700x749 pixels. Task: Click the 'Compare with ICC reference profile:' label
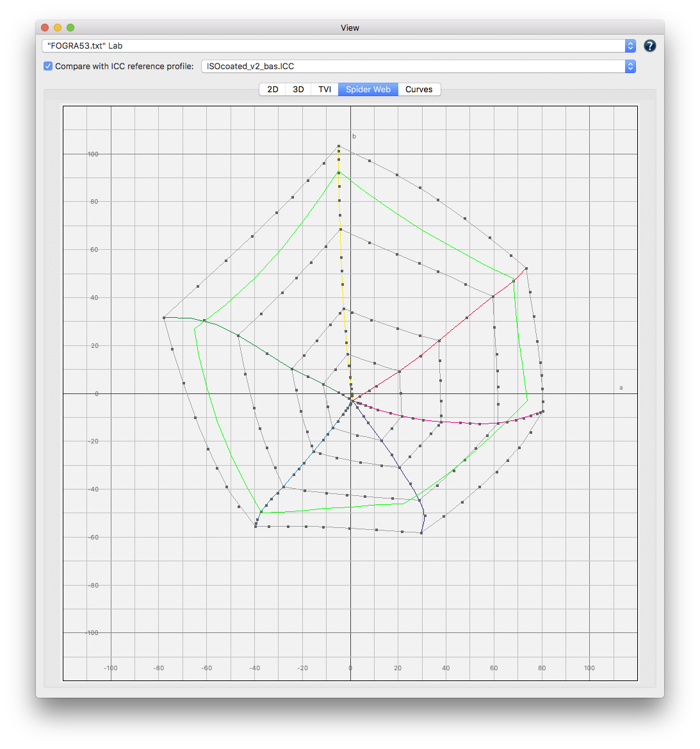(124, 67)
